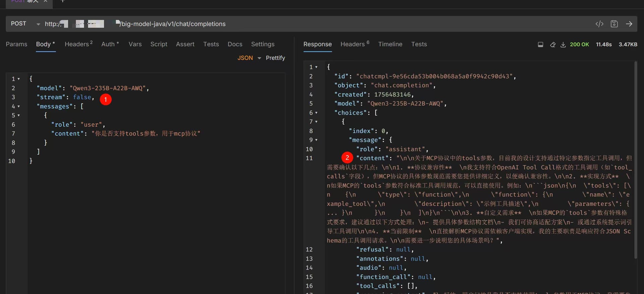Clear the response with the eraser icon
This screenshot has height=294, width=644.
click(553, 45)
